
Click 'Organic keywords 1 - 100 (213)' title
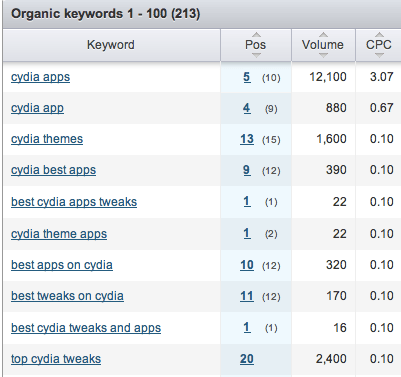point(105,14)
